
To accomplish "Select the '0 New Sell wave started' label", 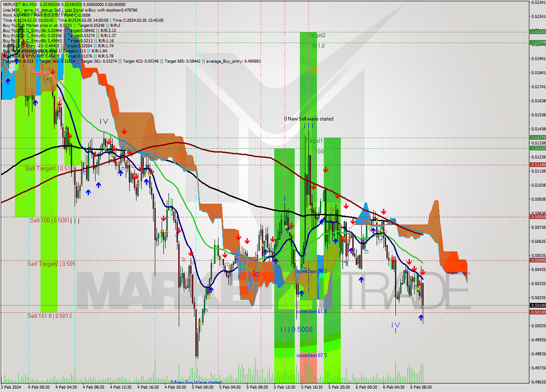I will click(309, 119).
